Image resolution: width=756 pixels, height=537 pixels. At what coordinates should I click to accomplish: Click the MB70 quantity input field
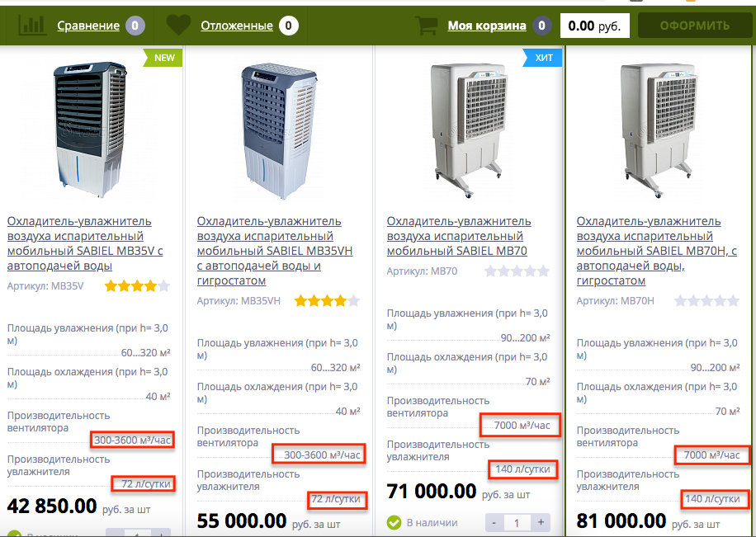pyautogui.click(x=517, y=522)
